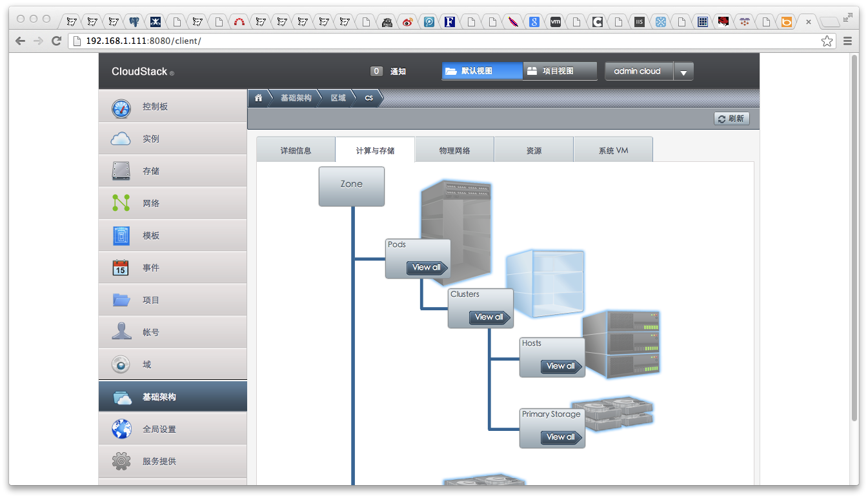Viewport: 868px width, 498px height.
Task: Expand the admin cloud user dropdown arrow
Action: tap(683, 72)
